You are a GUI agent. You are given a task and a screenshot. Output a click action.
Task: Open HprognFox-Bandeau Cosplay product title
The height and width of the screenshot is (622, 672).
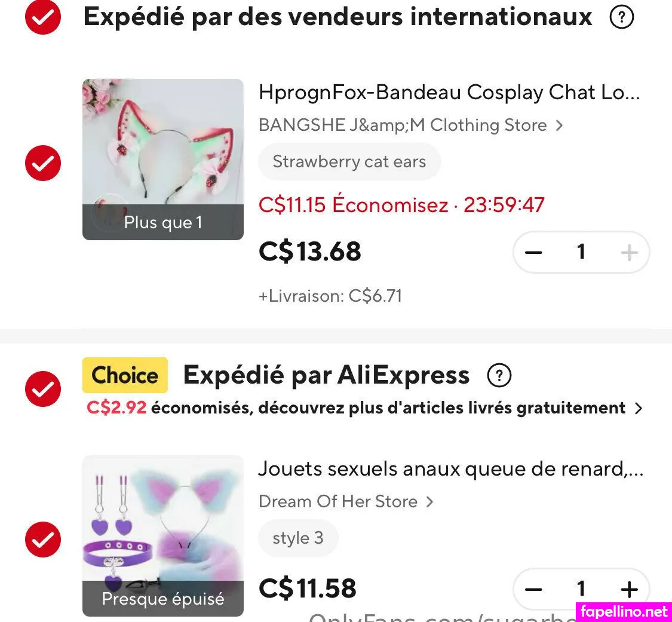(x=449, y=93)
